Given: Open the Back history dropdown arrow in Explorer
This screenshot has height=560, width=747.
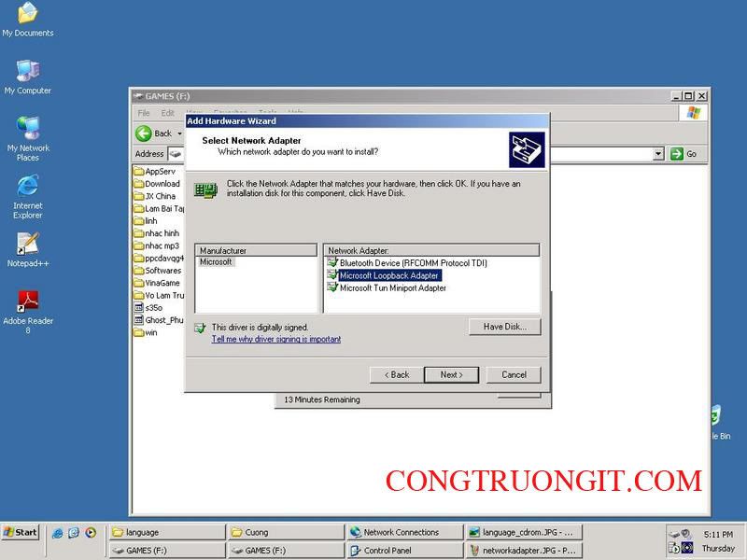Looking at the screenshot, I should (x=179, y=133).
